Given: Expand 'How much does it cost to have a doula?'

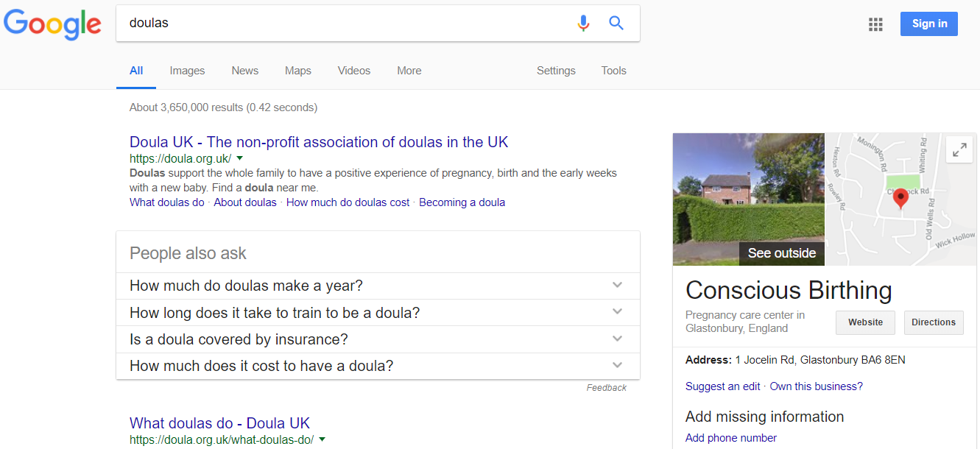Looking at the screenshot, I should tap(617, 366).
